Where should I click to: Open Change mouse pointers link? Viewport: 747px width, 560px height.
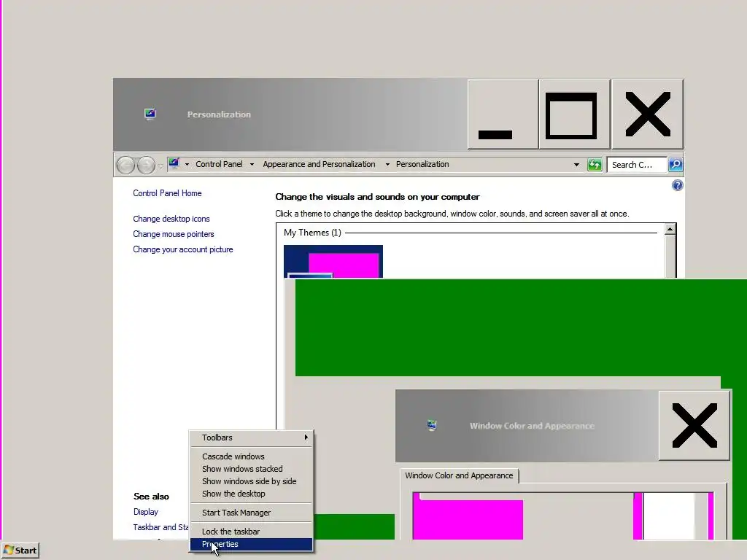pos(174,234)
